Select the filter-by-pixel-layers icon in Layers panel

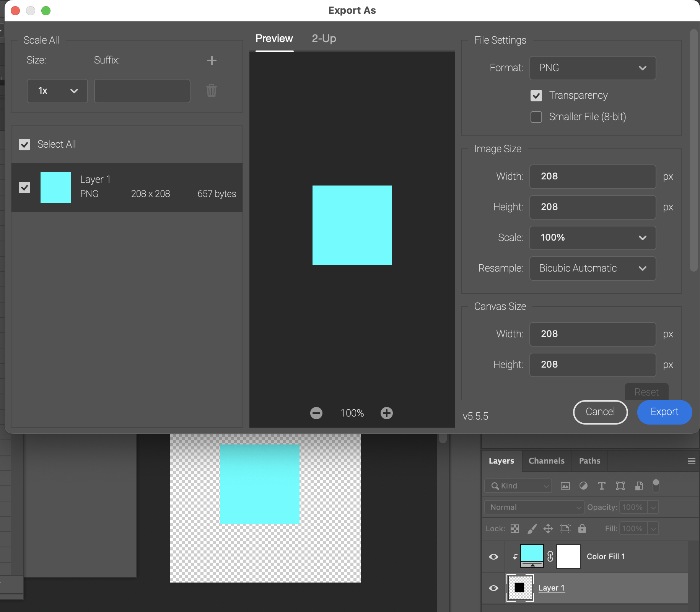565,486
